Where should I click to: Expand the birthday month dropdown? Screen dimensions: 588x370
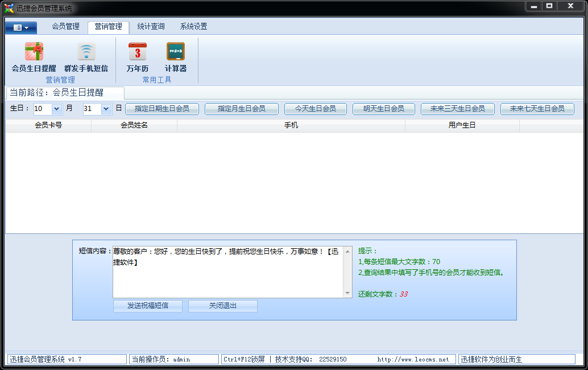(57, 109)
